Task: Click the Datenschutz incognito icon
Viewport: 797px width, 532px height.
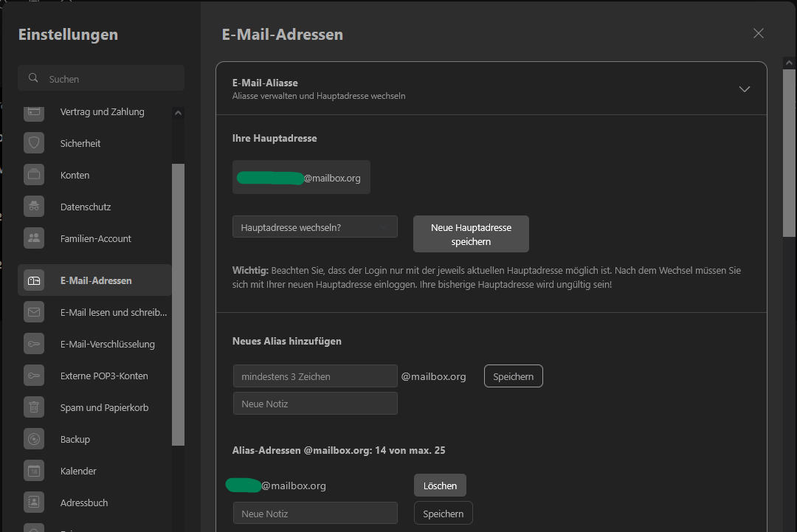Action: tap(34, 207)
